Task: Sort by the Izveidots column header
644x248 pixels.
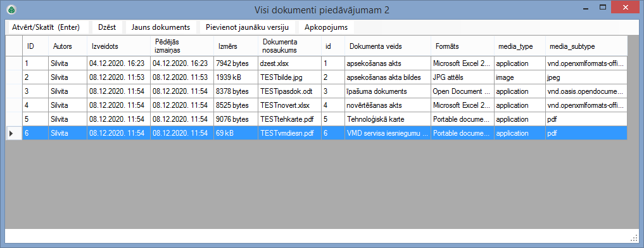Action: (x=118, y=46)
